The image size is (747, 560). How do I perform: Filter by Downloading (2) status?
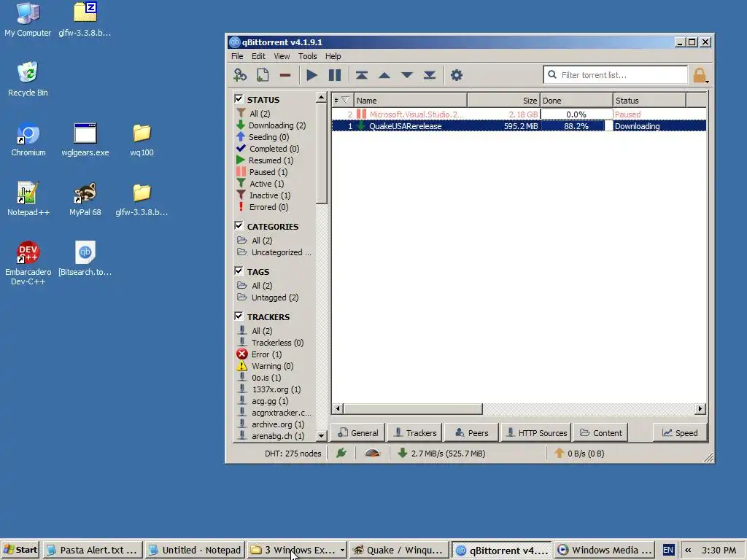[x=271, y=125]
